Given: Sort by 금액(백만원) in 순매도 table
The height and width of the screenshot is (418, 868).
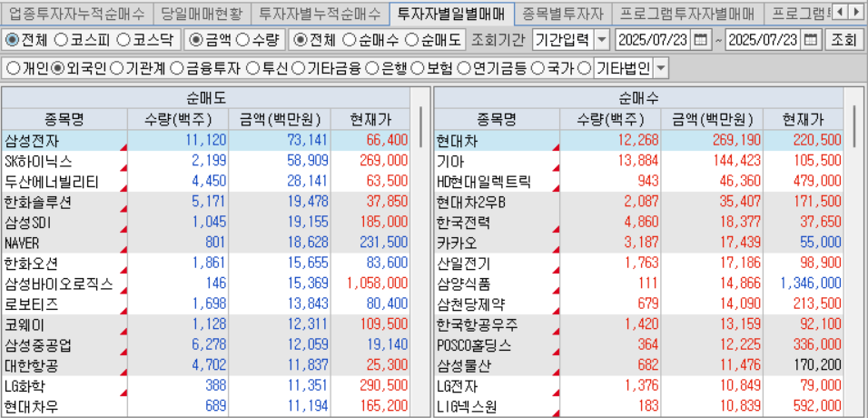Looking at the screenshot, I should pos(281,119).
